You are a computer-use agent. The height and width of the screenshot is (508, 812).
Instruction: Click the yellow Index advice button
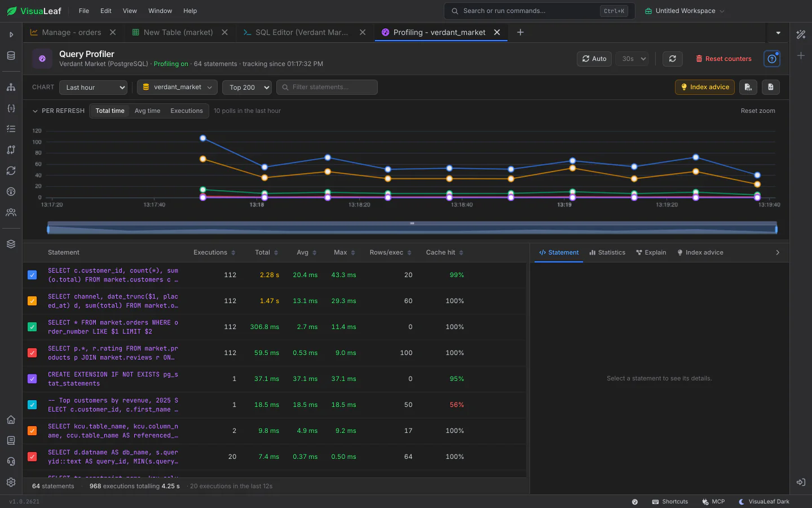(x=705, y=87)
